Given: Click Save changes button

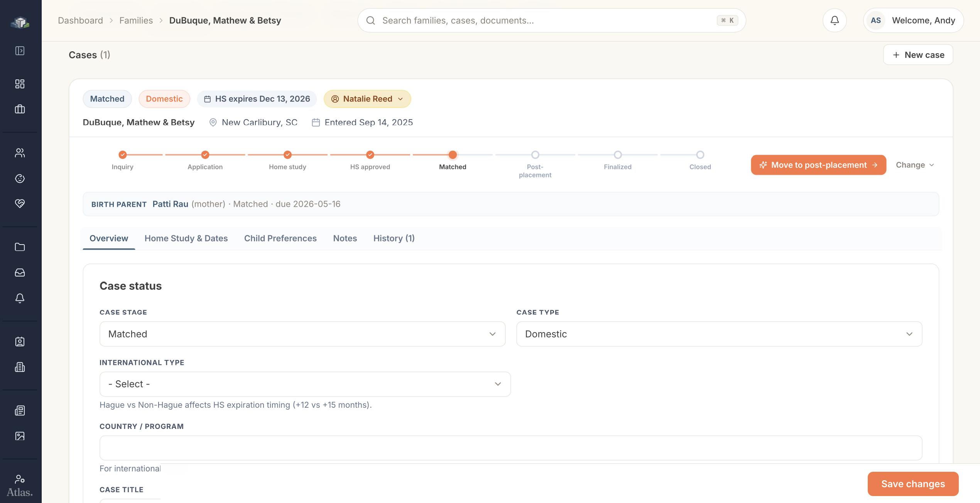Looking at the screenshot, I should 913,484.
